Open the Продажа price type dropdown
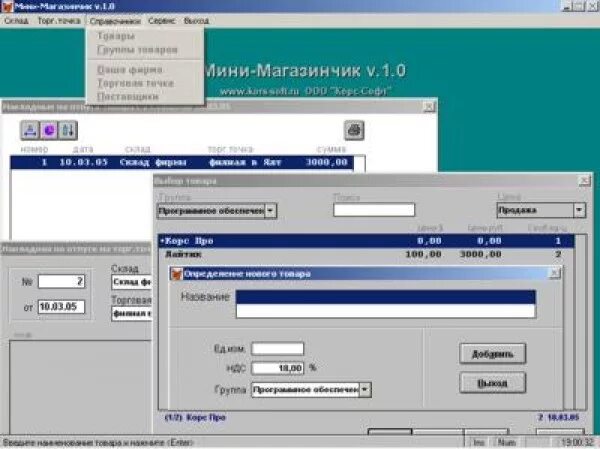600x449 pixels. pyautogui.click(x=579, y=210)
